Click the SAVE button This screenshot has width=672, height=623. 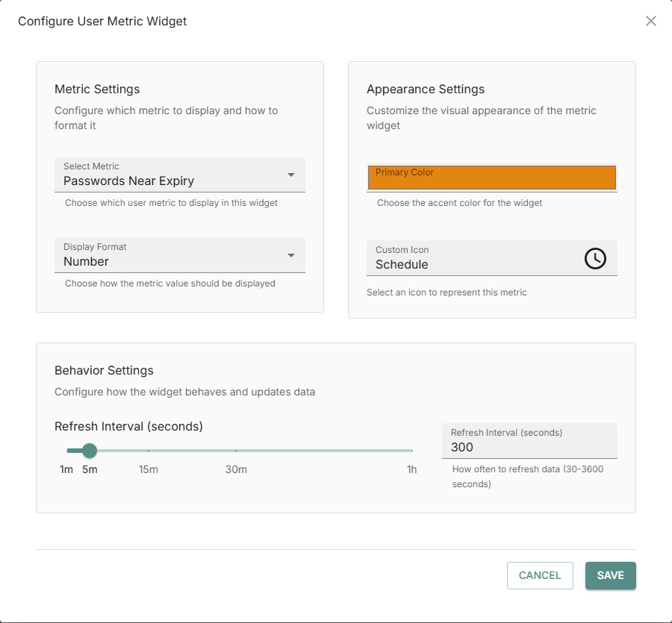pos(610,575)
